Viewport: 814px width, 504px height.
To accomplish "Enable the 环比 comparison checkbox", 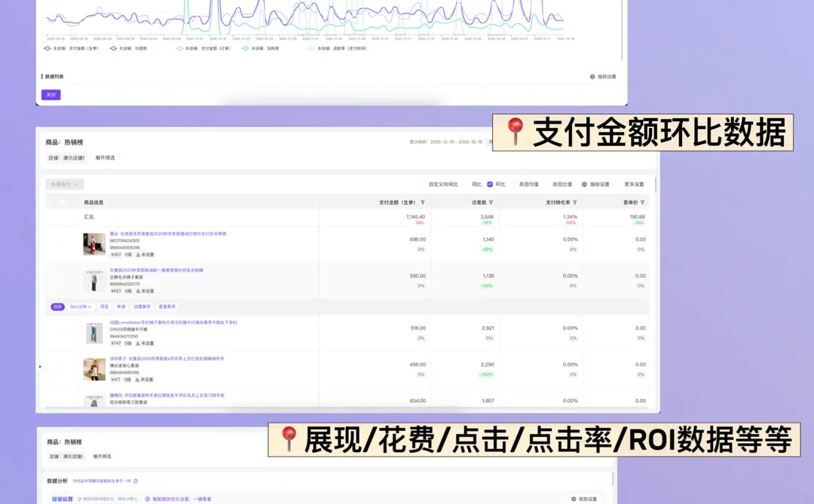I will [490, 184].
